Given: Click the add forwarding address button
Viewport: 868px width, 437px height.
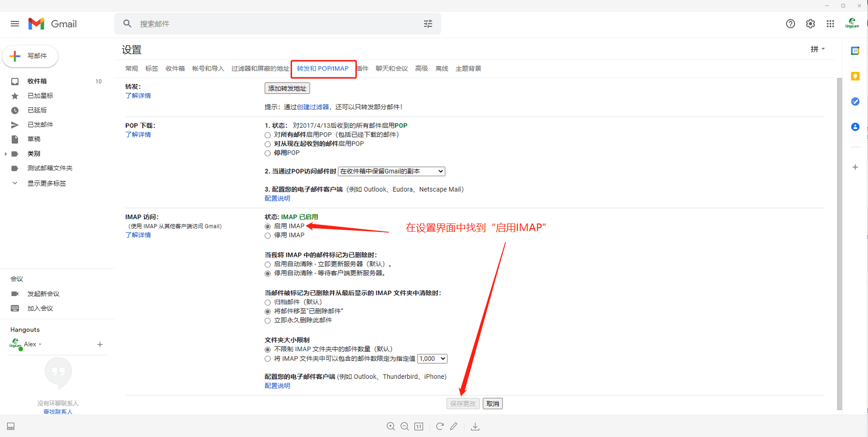Looking at the screenshot, I should [x=287, y=89].
